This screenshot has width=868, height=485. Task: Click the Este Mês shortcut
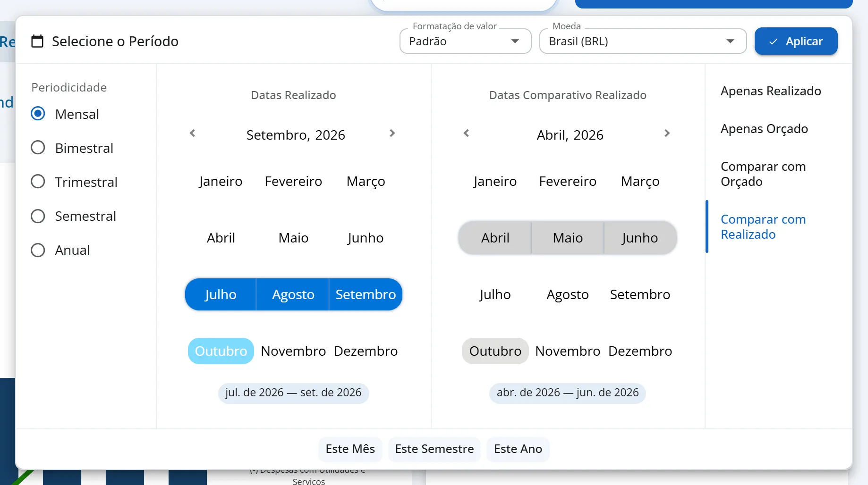[350, 449]
